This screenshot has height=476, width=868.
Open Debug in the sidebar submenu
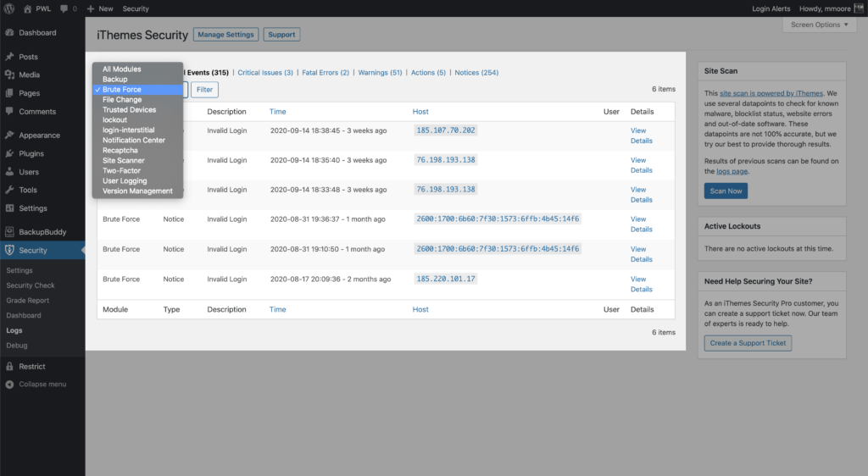tap(17, 345)
